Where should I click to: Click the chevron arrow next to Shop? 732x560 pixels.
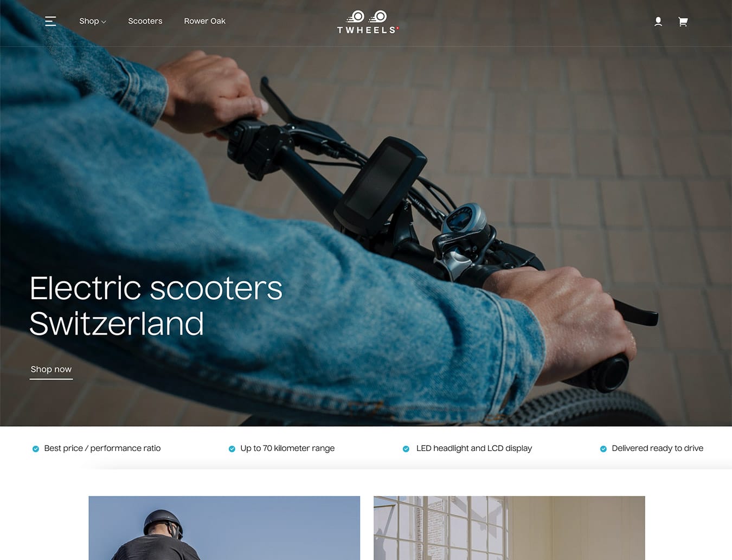coord(104,22)
